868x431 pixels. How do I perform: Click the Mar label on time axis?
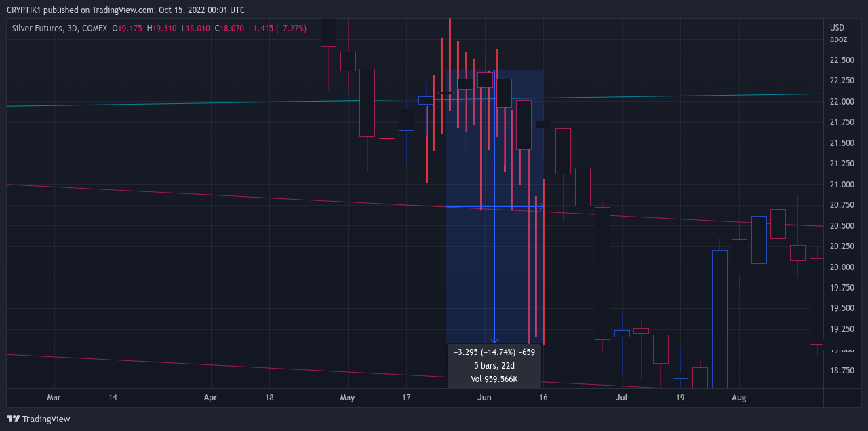click(54, 398)
